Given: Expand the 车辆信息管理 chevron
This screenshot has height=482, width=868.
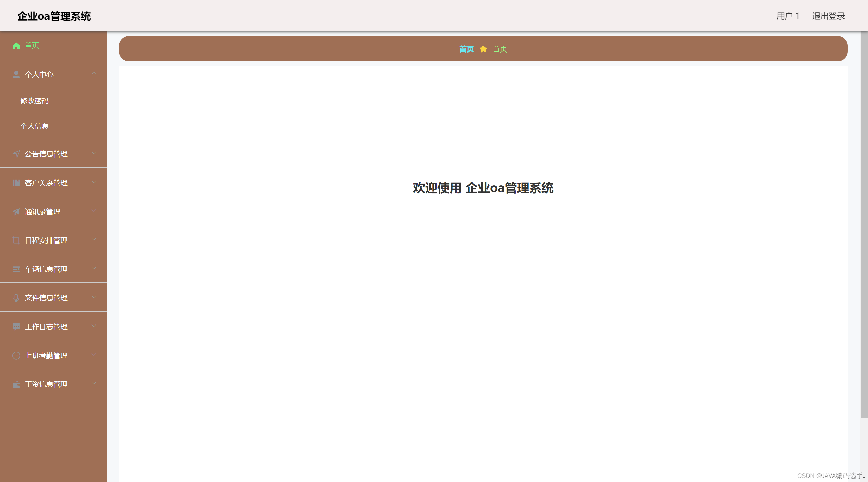Looking at the screenshot, I should click(94, 268).
